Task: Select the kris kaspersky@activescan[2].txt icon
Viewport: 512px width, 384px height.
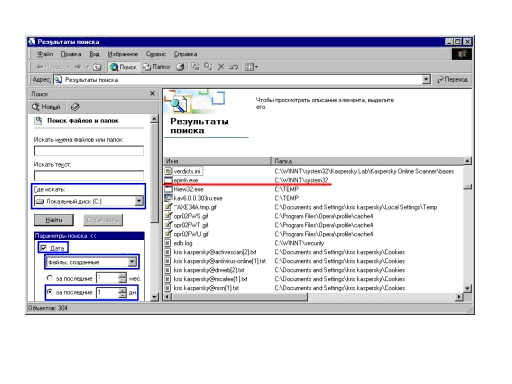Action: point(168,252)
